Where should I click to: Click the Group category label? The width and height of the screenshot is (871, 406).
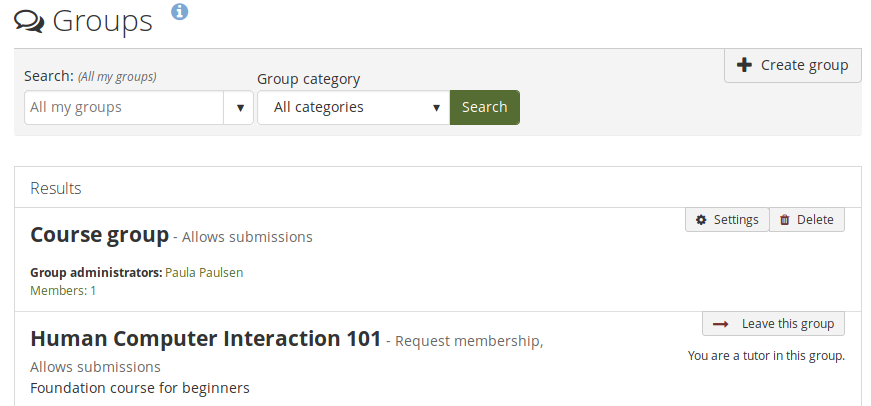coord(308,79)
